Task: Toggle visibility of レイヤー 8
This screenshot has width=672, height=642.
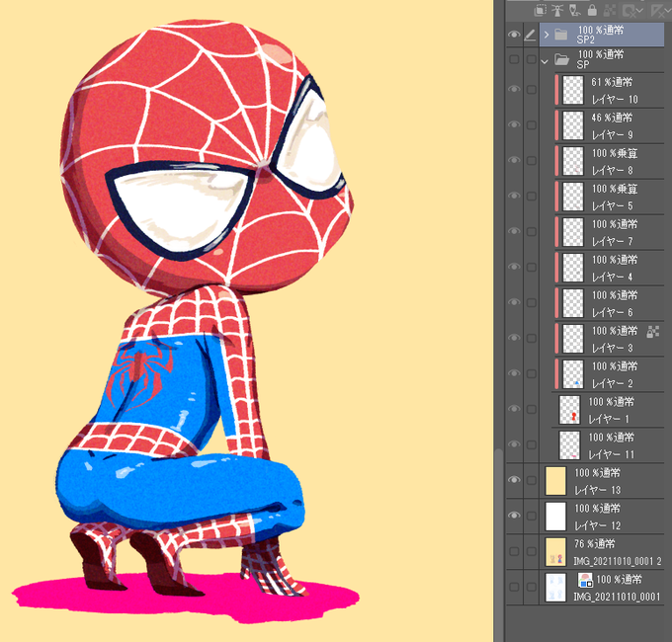Action: tap(514, 160)
